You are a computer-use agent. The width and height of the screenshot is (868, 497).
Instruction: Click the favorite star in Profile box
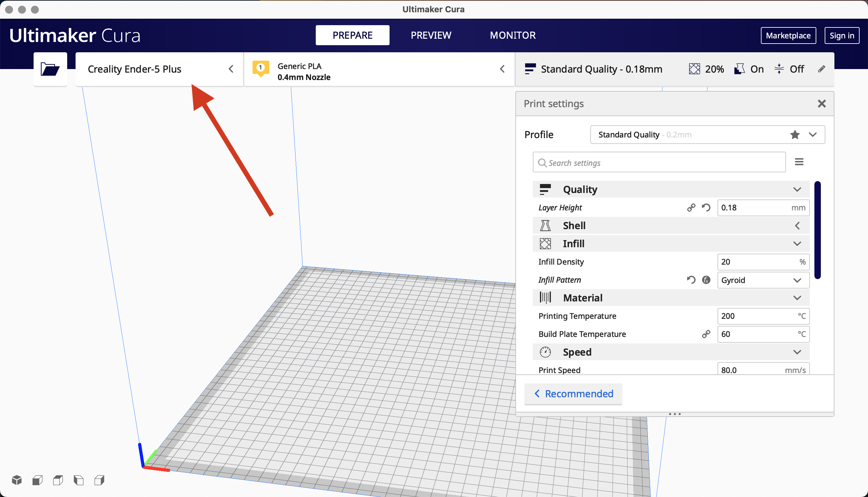(x=795, y=135)
